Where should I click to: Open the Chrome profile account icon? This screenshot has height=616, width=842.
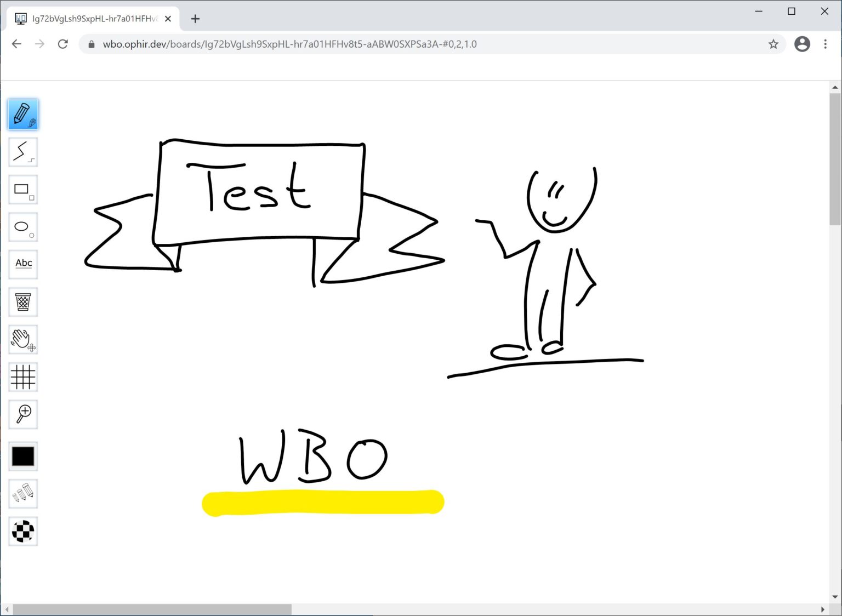click(802, 44)
